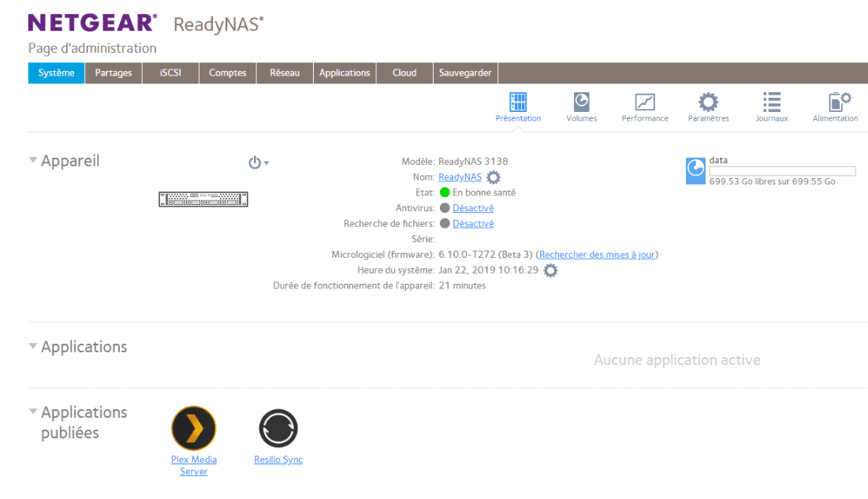Open the Réseau tab
Image resolution: width=868 pixels, height=499 pixels.
click(x=285, y=73)
